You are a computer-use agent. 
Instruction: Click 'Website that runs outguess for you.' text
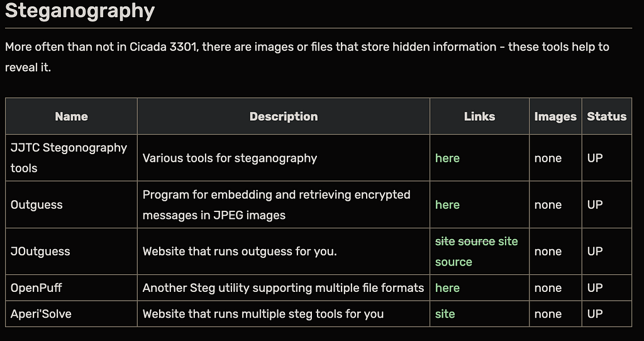240,252
